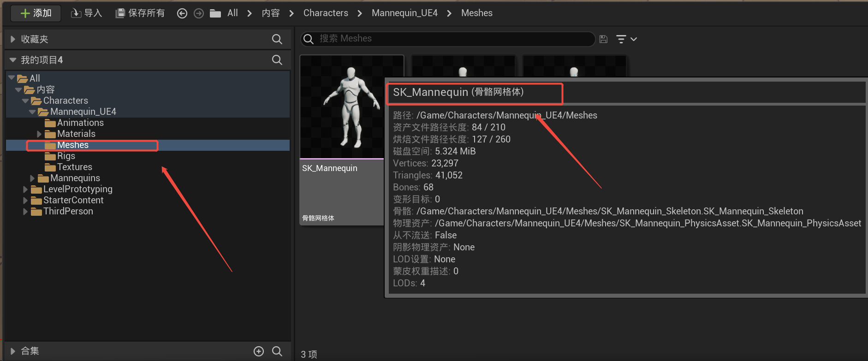Viewport: 868px width, 361px height.
Task: Expand the Materials folder arrow
Action: pos(39,134)
